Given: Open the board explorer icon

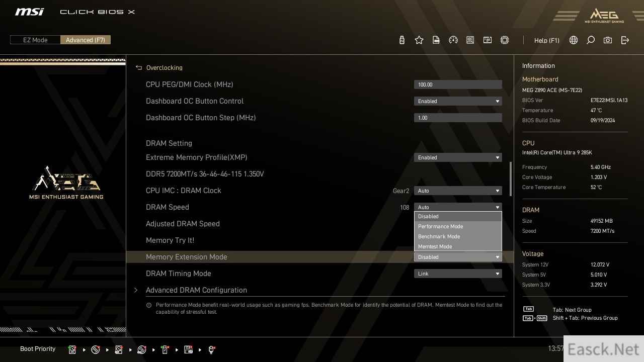Looking at the screenshot, I should point(470,40).
